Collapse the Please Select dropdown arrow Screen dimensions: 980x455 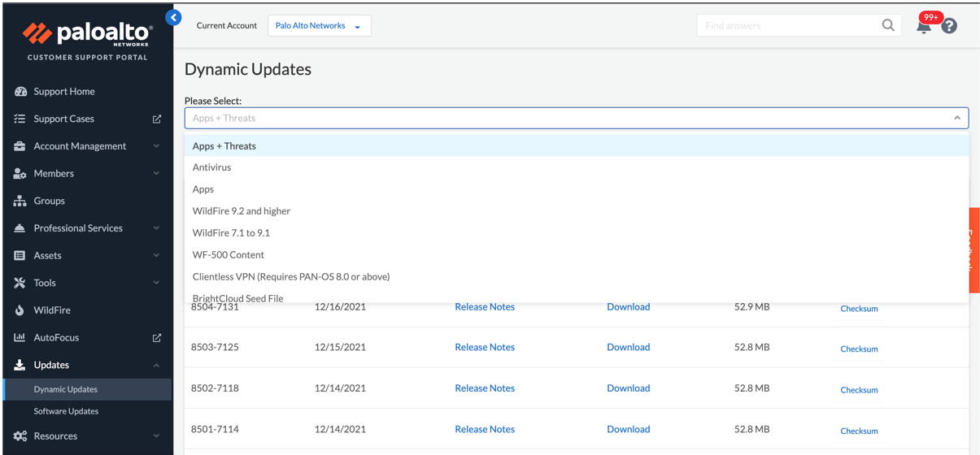[957, 118]
